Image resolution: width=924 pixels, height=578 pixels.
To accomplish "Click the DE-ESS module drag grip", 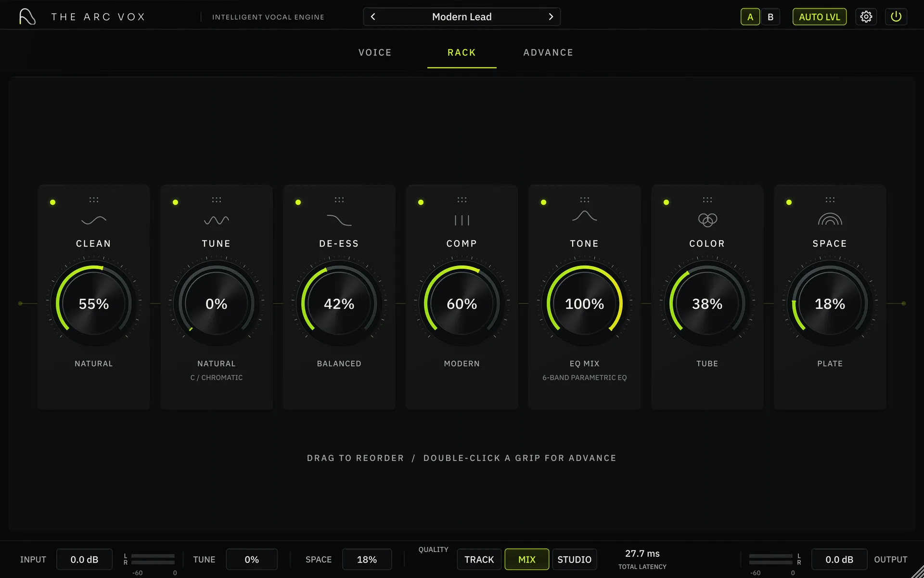I will pos(339,199).
